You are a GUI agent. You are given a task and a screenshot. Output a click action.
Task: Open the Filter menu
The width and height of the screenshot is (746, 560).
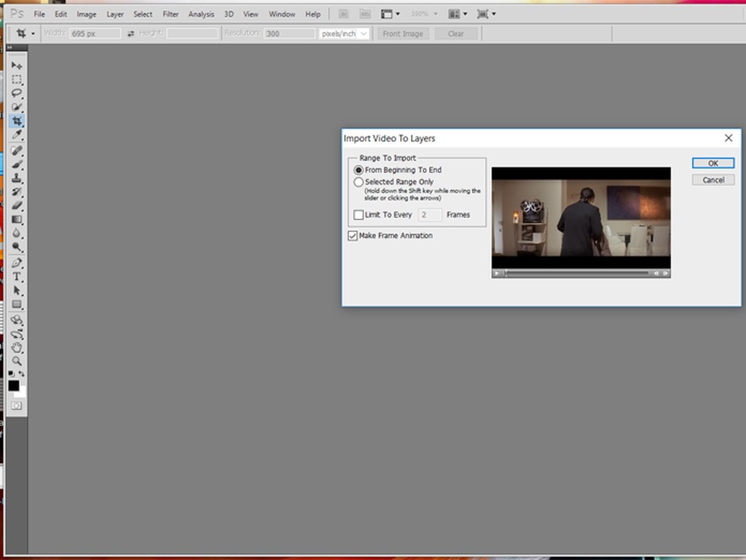tap(171, 14)
